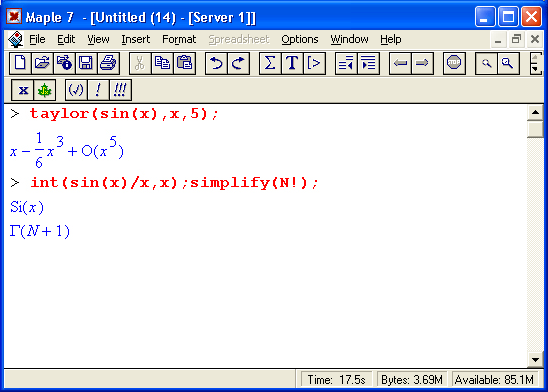Print the worksheet using printer icon
Viewport: 548px width, 392px height.
pos(108,63)
